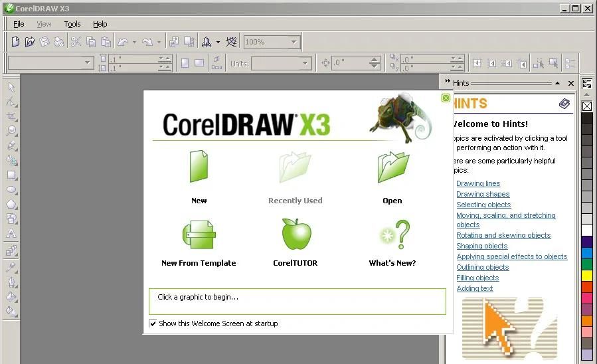Image resolution: width=597 pixels, height=364 pixels.
Task: Open the Adding text hint link
Action: 475,289
